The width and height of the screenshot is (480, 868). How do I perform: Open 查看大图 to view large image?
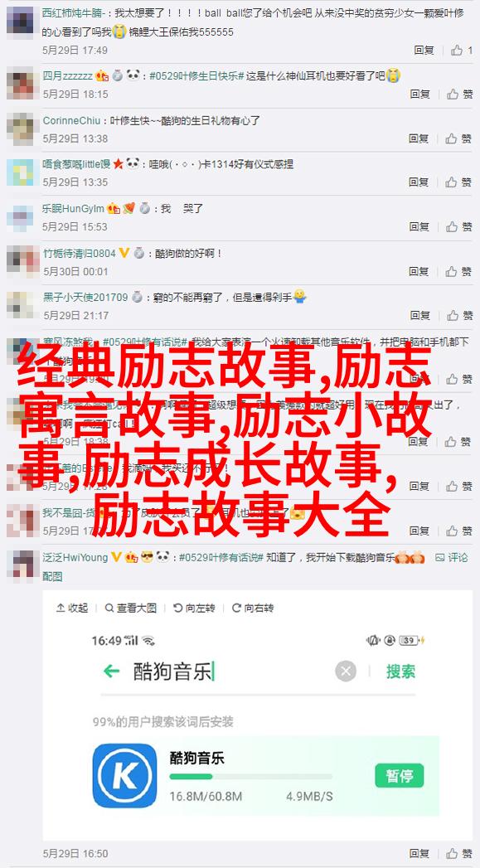131,608
